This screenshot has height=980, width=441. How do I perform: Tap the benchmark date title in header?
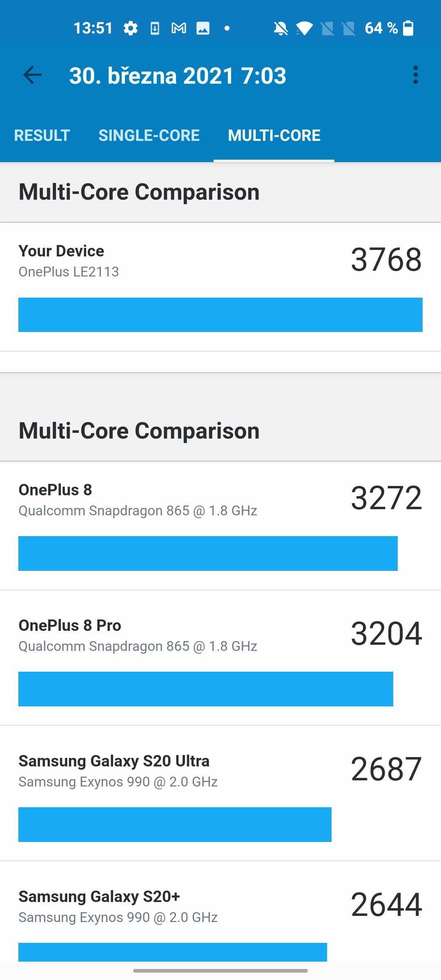pos(178,75)
